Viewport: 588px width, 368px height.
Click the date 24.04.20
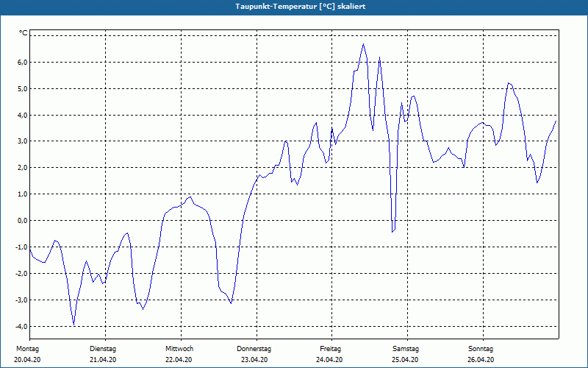(x=329, y=360)
